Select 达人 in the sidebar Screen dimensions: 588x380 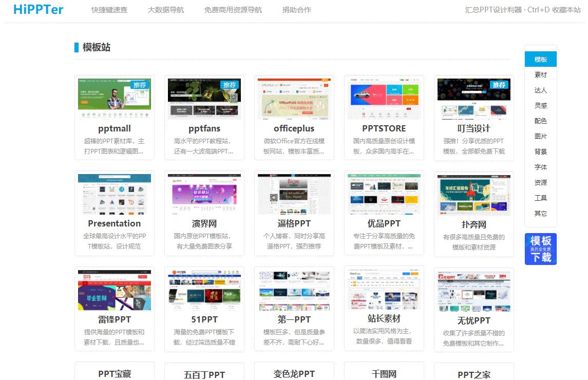540,90
